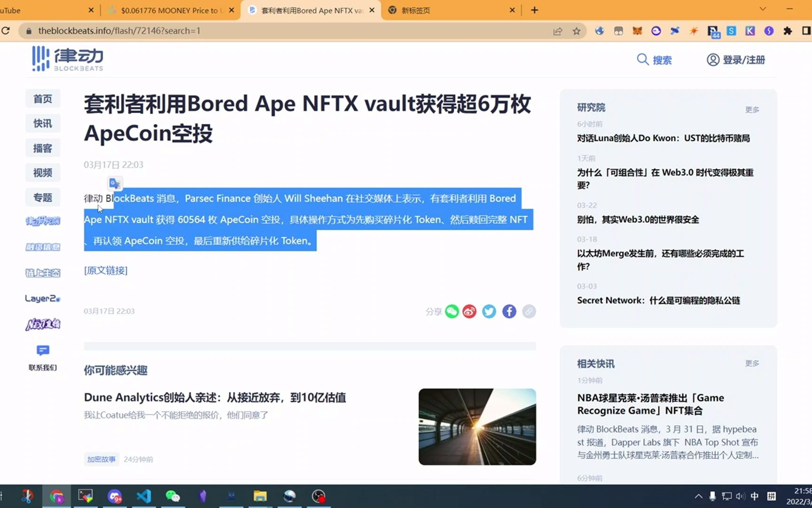Click the login/register user icon
The image size is (812, 508).
[x=713, y=60]
